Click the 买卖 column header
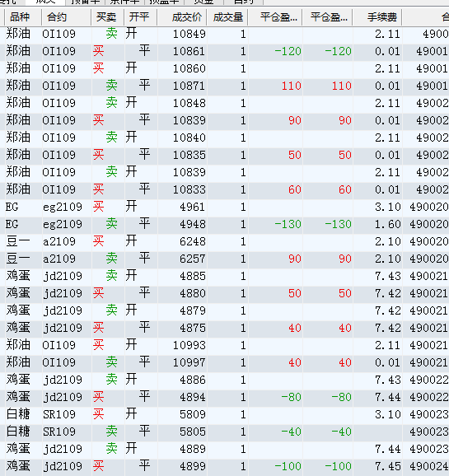 coord(107,17)
